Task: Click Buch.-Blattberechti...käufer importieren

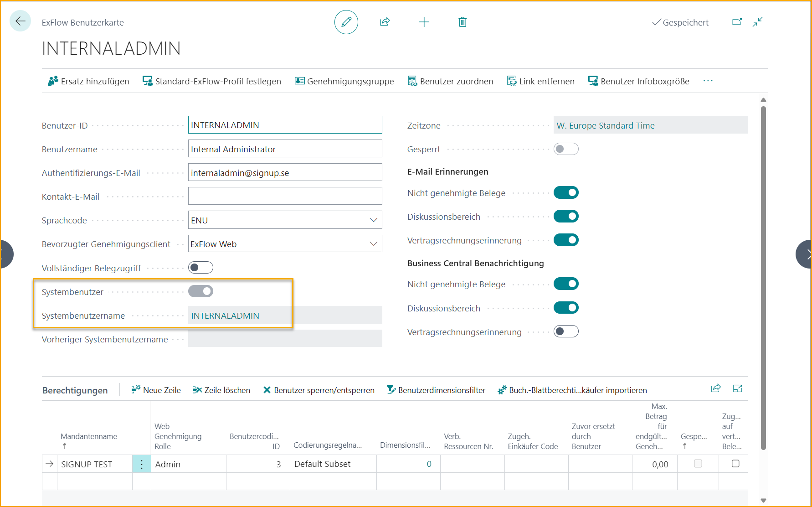Action: 572,390
